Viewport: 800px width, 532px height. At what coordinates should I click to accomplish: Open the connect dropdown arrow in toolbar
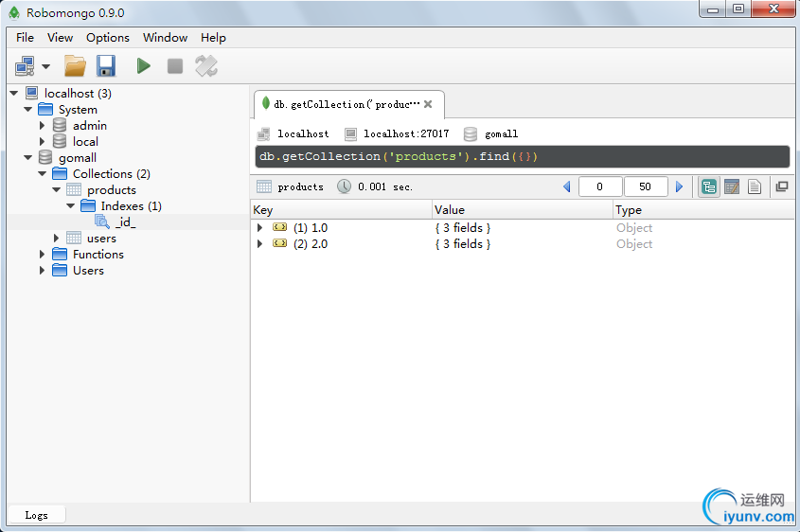tap(46, 66)
